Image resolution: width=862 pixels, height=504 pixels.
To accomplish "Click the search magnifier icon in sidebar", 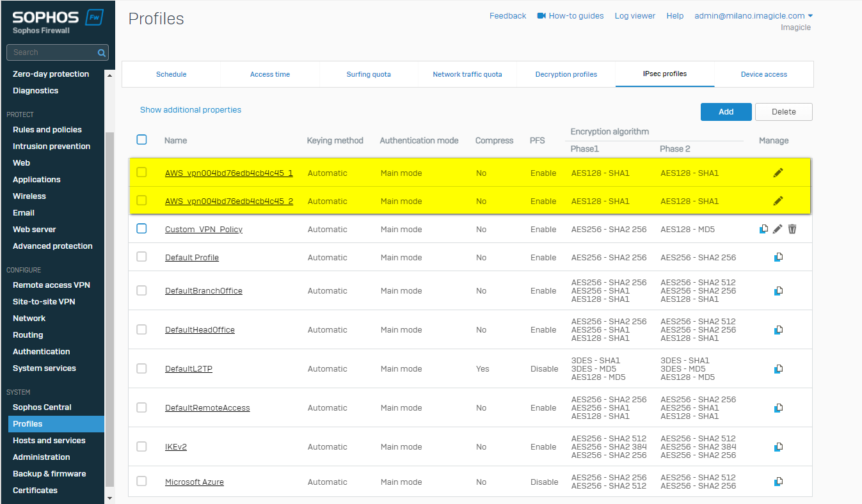I will click(101, 52).
